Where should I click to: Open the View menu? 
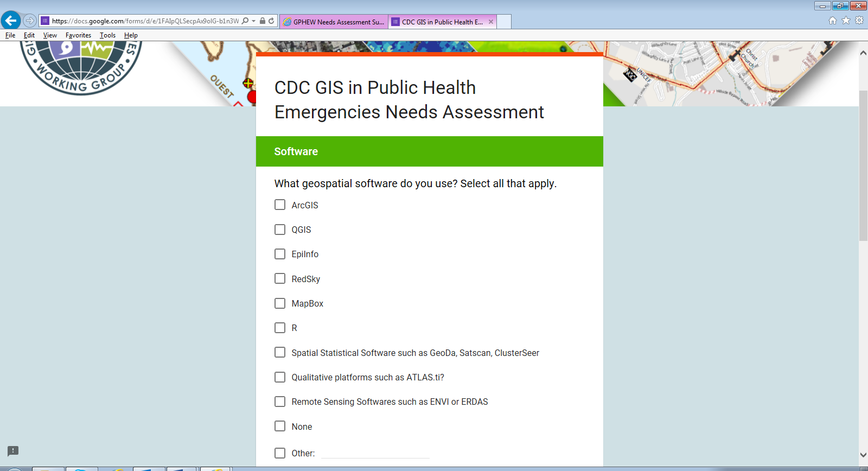click(50, 35)
